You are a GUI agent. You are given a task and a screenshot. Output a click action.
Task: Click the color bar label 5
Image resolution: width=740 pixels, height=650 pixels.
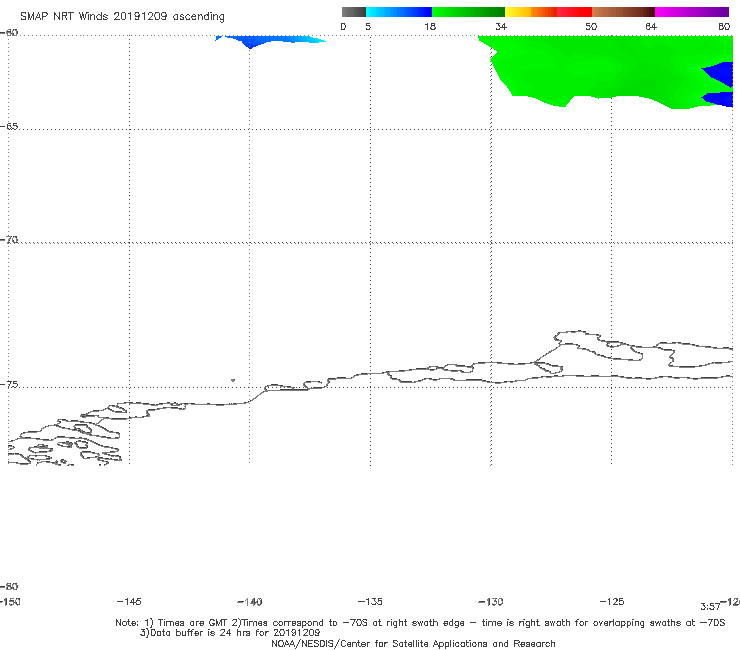click(x=368, y=26)
